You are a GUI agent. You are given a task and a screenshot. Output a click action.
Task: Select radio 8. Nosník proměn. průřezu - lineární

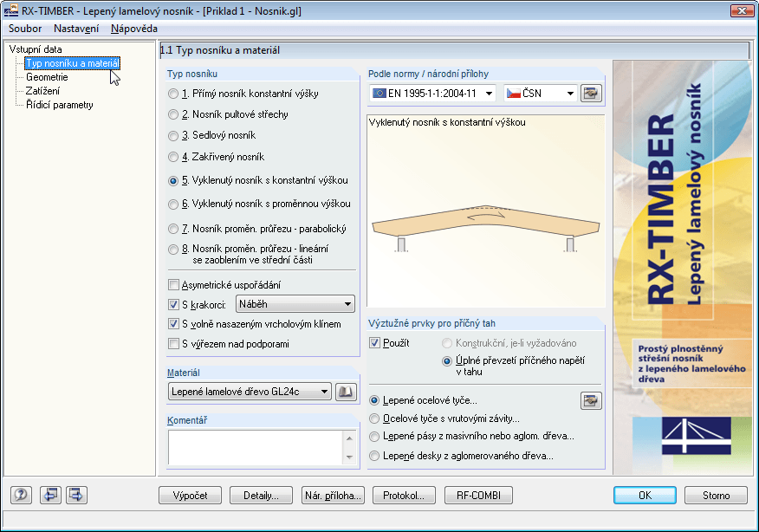(172, 250)
